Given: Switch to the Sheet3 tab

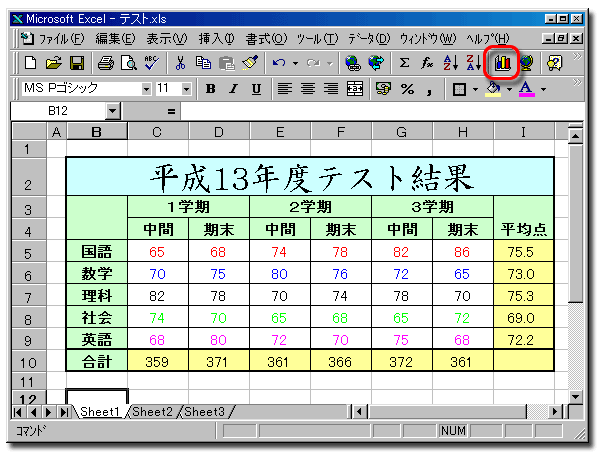Looking at the screenshot, I should (204, 412).
